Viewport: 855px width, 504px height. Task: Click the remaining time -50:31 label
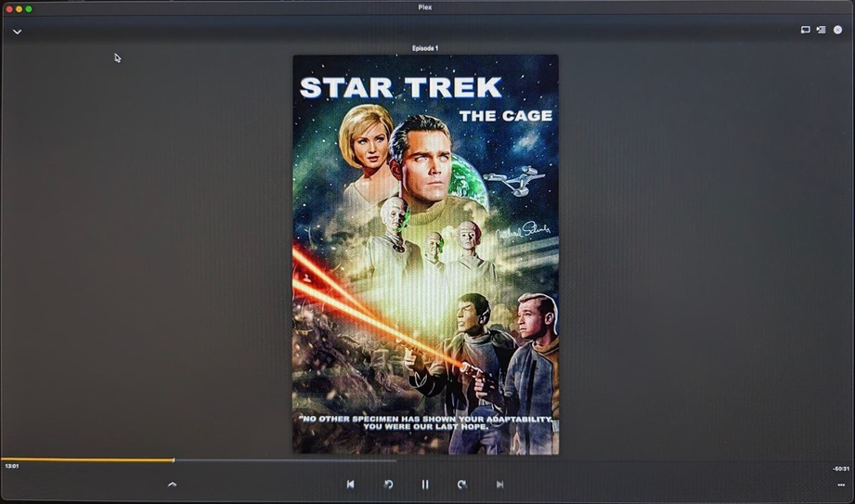pyautogui.click(x=841, y=469)
